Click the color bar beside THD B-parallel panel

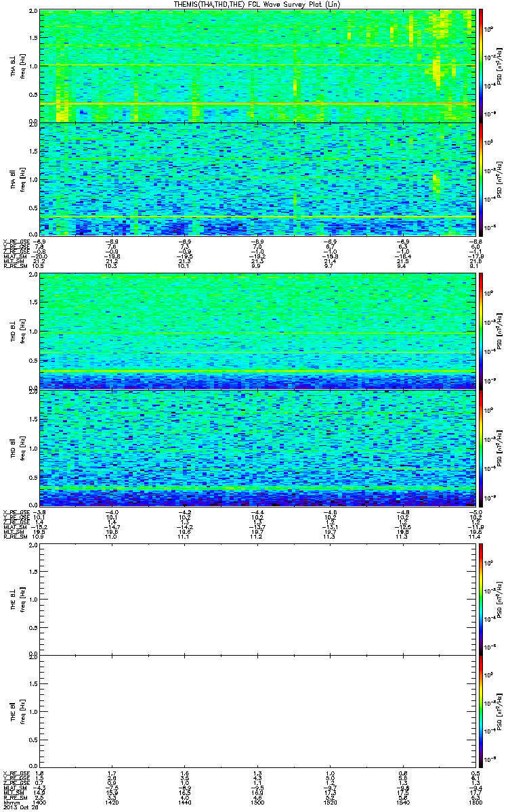pos(481,444)
